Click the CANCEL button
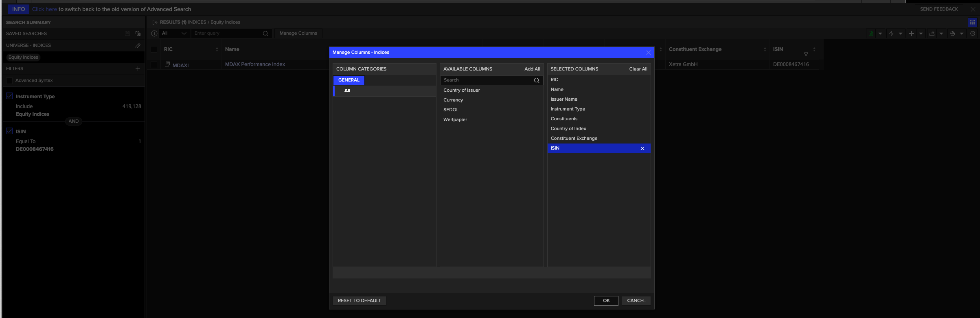The width and height of the screenshot is (980, 318). click(x=636, y=301)
